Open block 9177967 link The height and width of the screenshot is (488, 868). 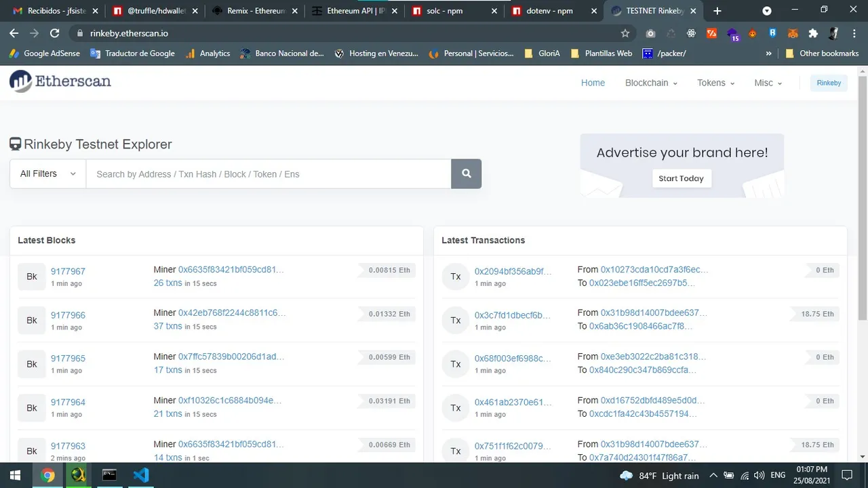pos(68,271)
